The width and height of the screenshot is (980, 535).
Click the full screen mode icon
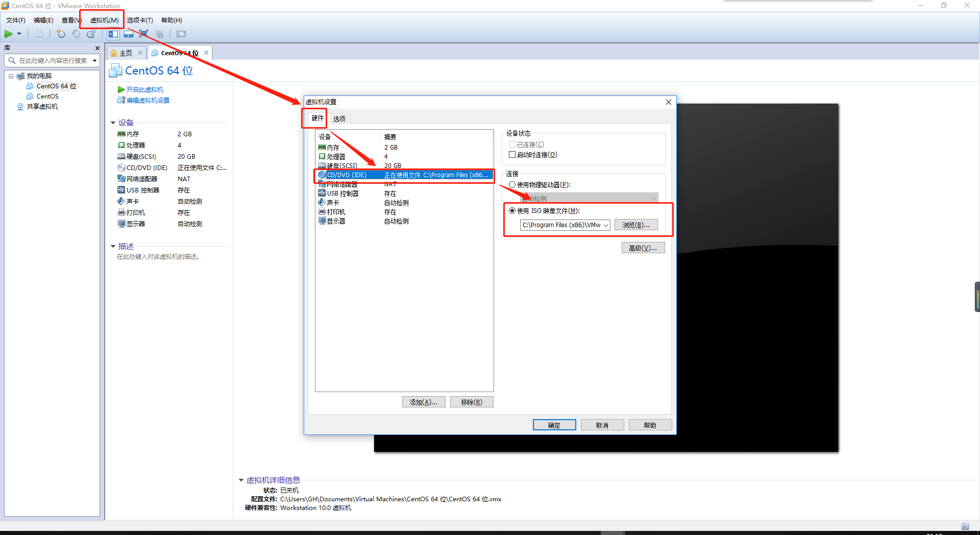pos(144,34)
